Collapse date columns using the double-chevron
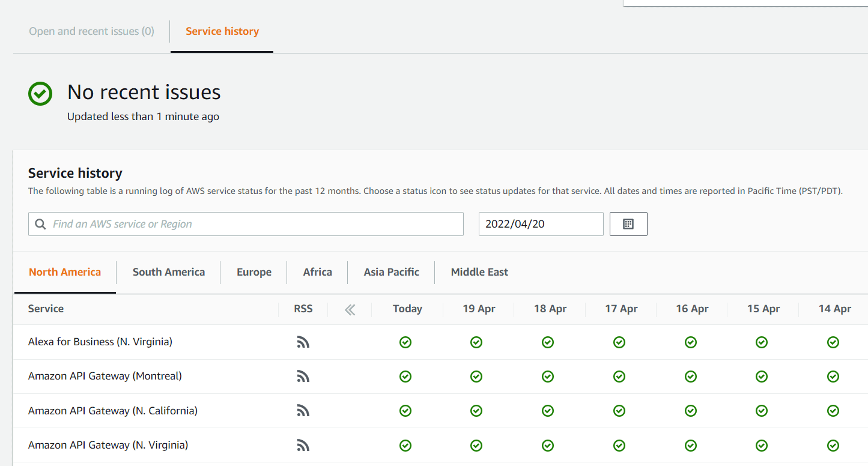 [x=349, y=309]
